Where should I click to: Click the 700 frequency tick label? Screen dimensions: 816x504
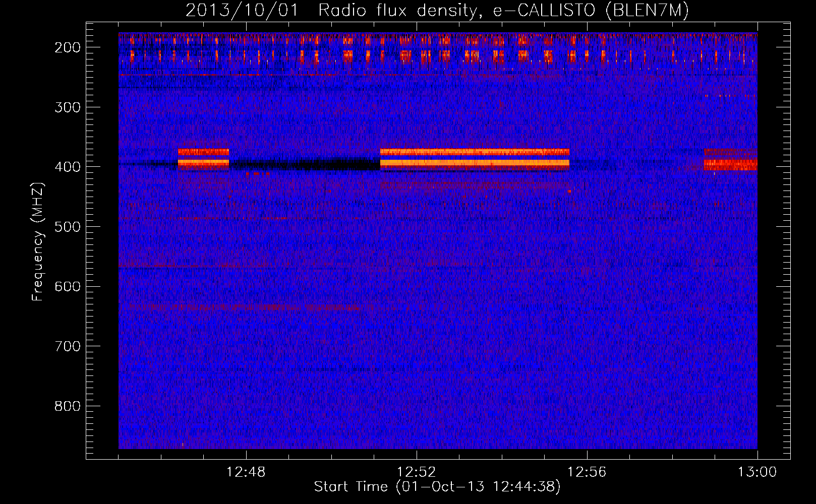pyautogui.click(x=67, y=346)
